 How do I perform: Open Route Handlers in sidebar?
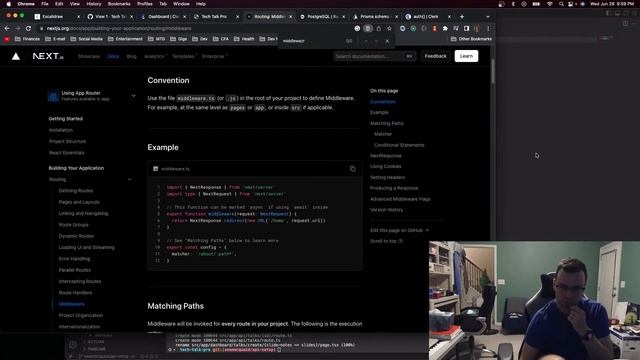tap(76, 293)
